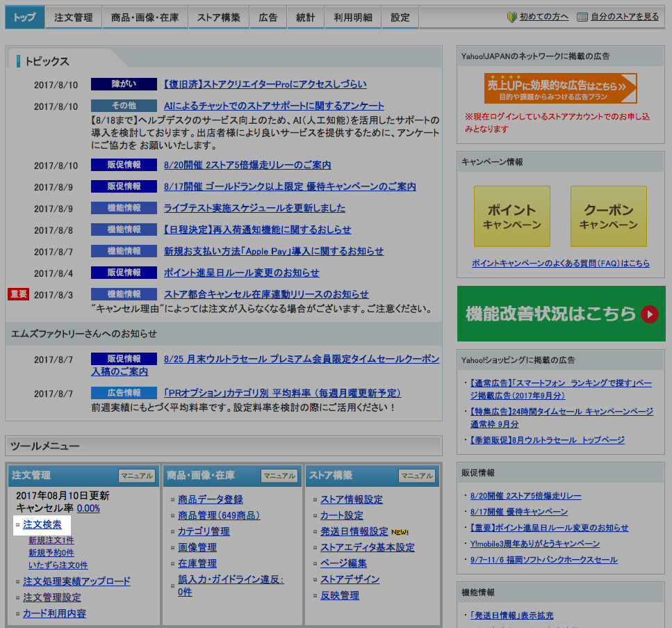Open カート設定 link

tap(342, 515)
